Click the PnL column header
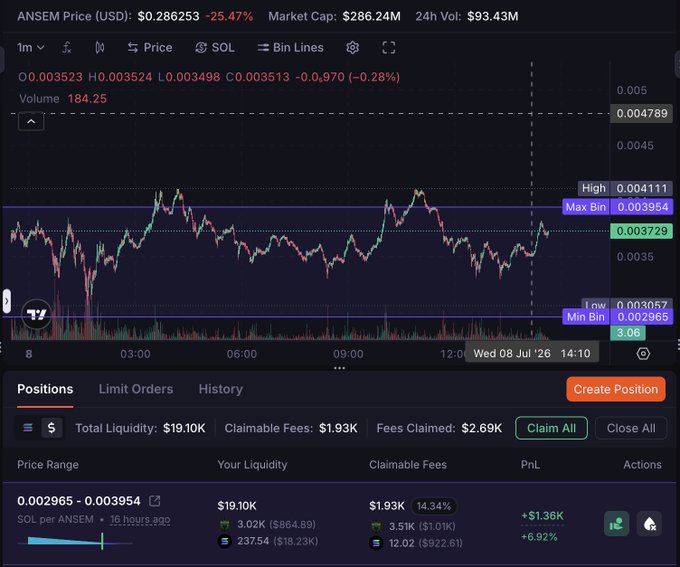680x567 pixels. click(530, 465)
